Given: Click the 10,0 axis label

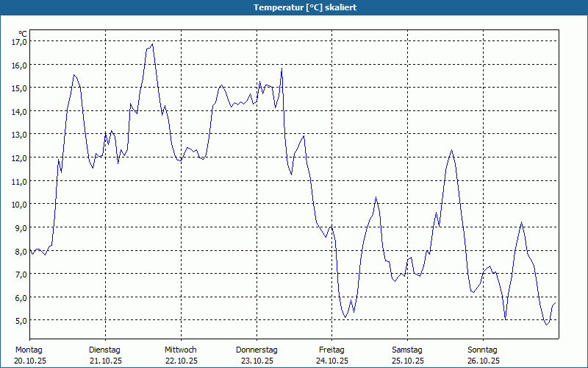Looking at the screenshot, I should click(20, 205).
